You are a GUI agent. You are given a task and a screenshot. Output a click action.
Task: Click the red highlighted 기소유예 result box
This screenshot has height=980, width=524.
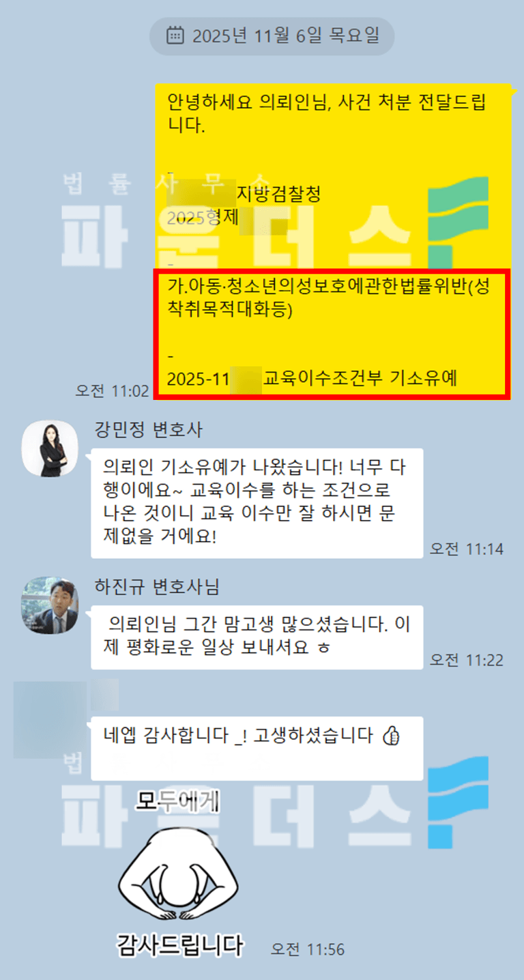(x=331, y=333)
